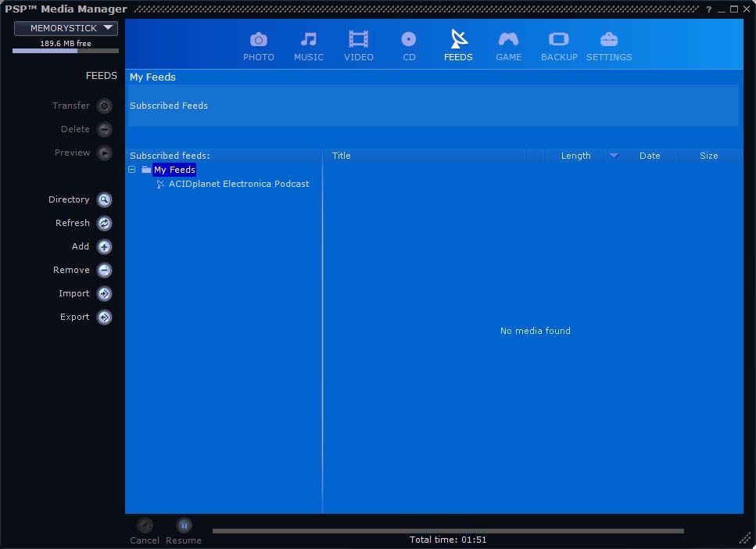Sort list by Length column

575,156
